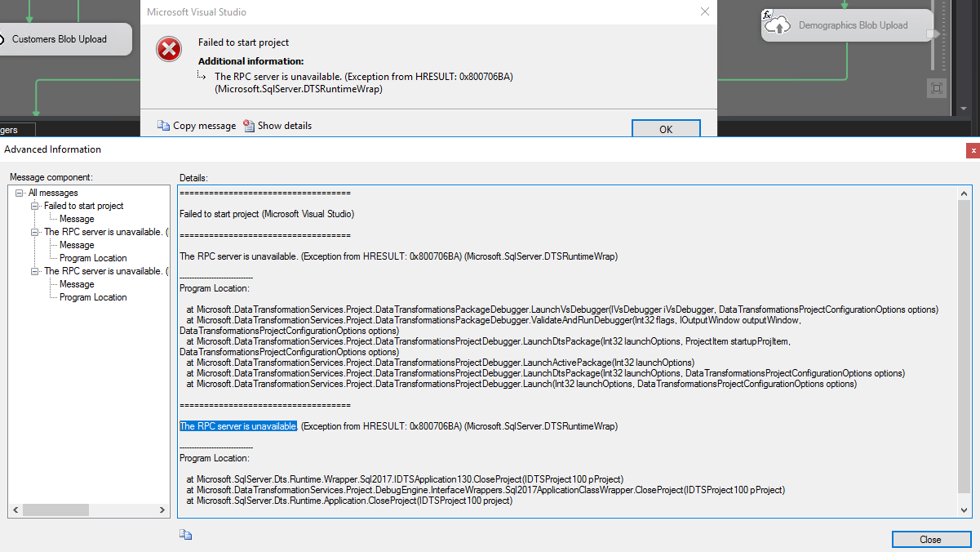Click the right arrow of the message tree scrollbar

pyautogui.click(x=162, y=510)
